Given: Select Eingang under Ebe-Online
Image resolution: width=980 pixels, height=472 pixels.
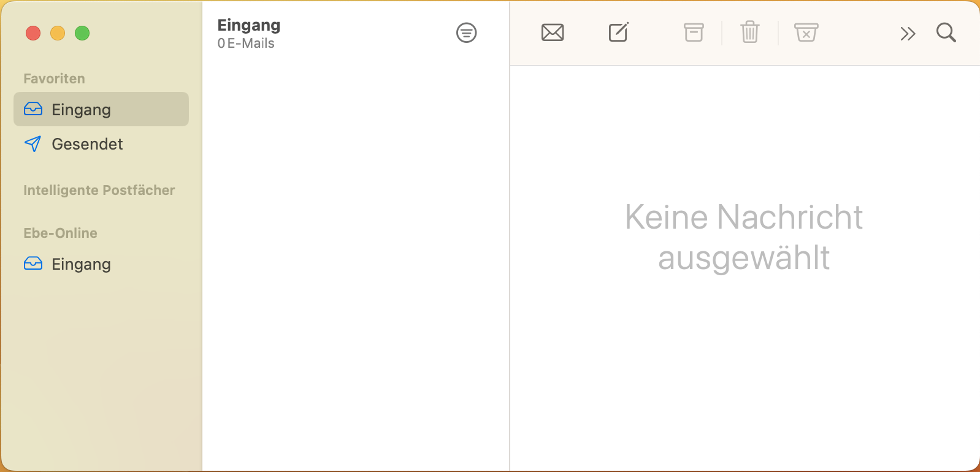Looking at the screenshot, I should [x=101, y=264].
